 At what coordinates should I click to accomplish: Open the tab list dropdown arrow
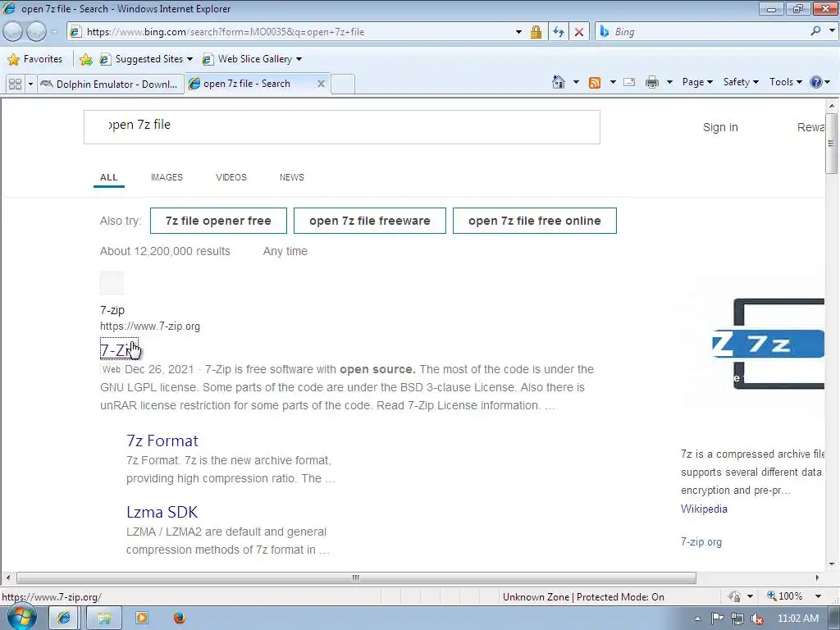click(30, 84)
